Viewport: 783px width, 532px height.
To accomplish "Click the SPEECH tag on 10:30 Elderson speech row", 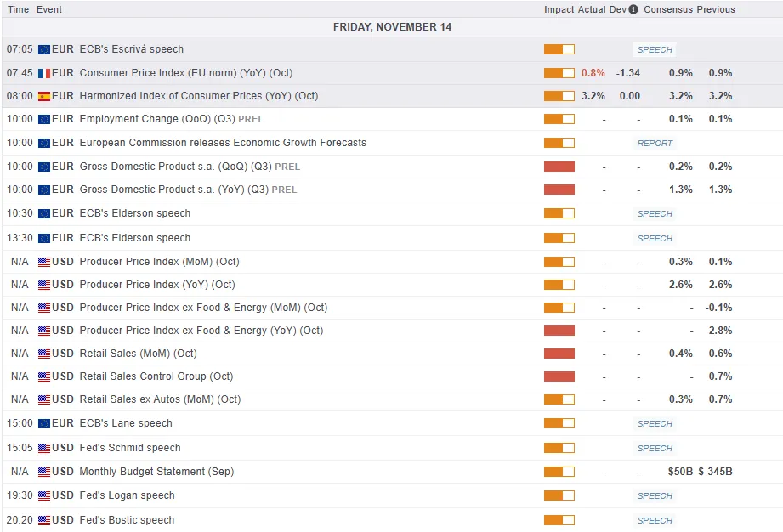I will (x=655, y=214).
